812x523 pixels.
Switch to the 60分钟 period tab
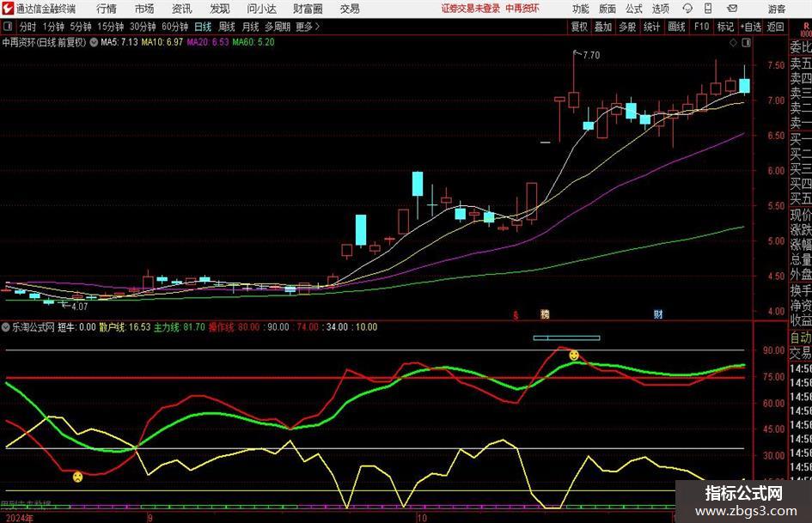(174, 27)
